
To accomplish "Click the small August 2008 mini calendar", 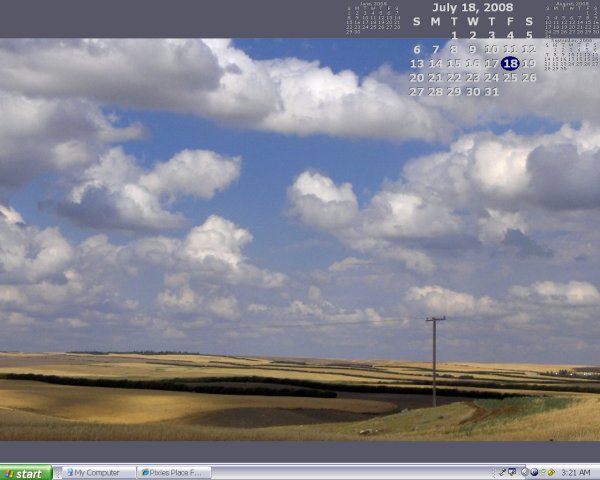I will point(571,19).
